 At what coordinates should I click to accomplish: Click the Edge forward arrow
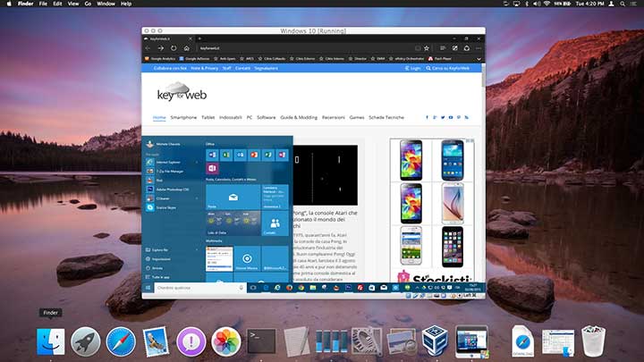coord(161,48)
